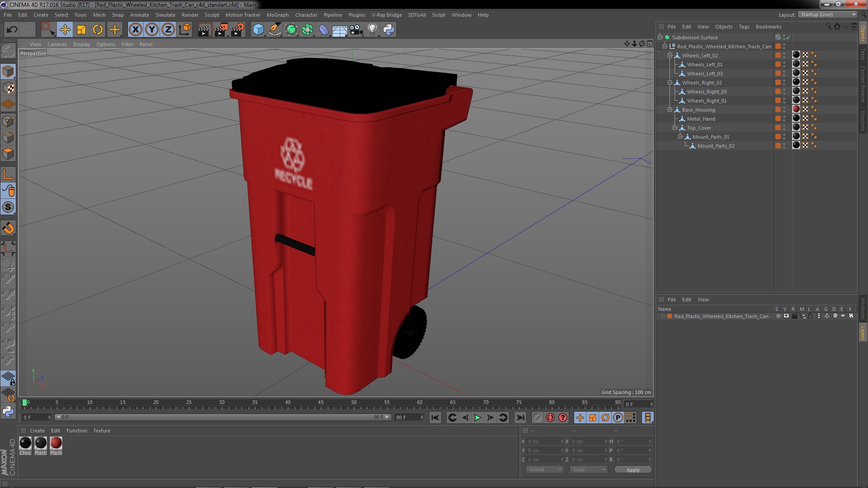The image size is (868, 488).
Task: Collapse the Base_Housing hierarchy
Action: coord(670,110)
